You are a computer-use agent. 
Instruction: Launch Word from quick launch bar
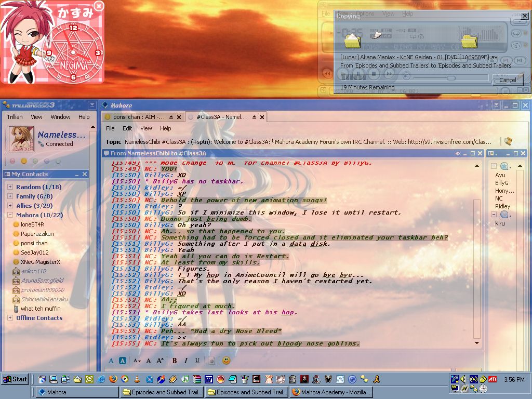click(209, 379)
